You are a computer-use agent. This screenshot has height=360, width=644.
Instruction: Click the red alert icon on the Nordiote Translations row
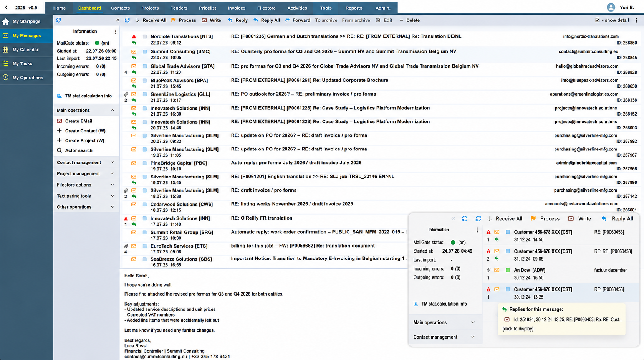(x=134, y=36)
